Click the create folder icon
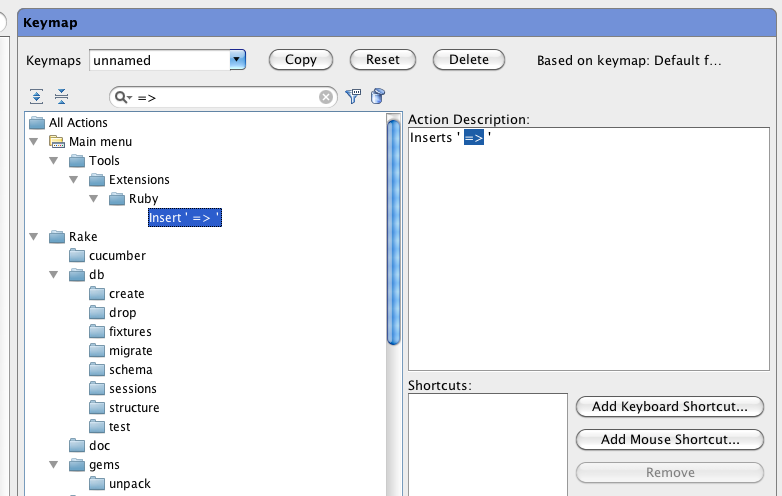The height and width of the screenshot is (496, 782). click(x=97, y=294)
